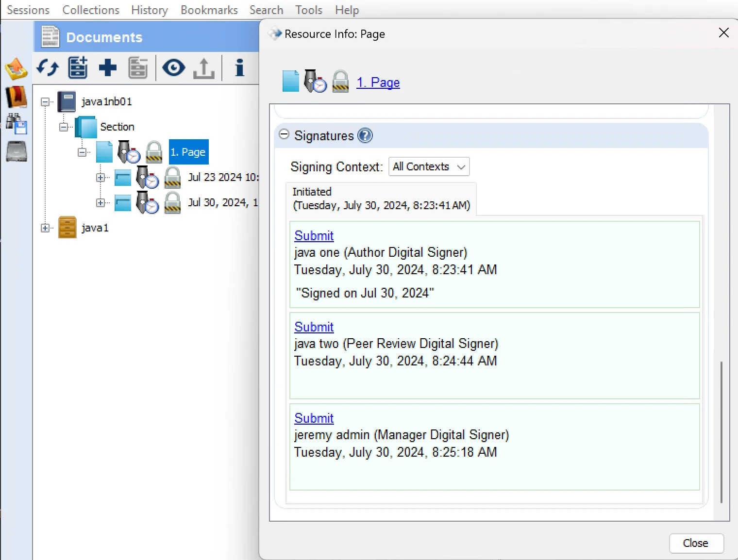Click the add document list icon
The height and width of the screenshot is (560, 738).
[78, 68]
